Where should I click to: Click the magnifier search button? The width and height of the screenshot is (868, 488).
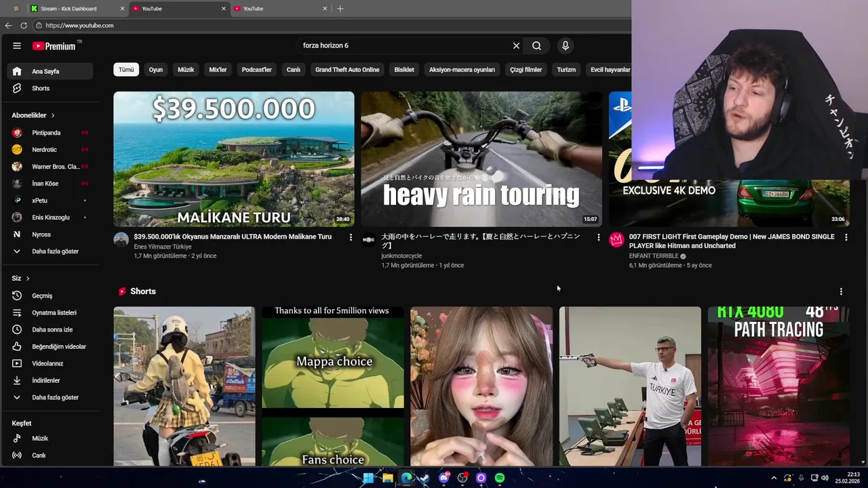[x=536, y=45]
